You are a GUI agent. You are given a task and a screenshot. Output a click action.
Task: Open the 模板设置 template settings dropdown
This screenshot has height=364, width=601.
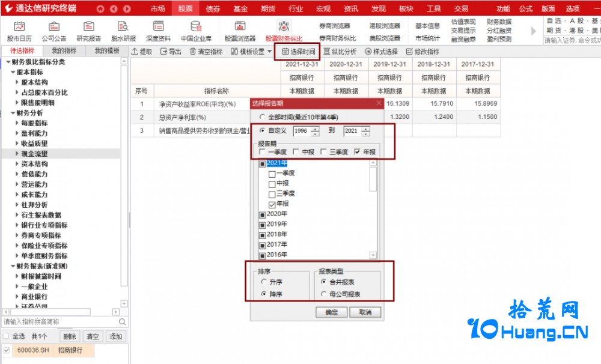[251, 51]
